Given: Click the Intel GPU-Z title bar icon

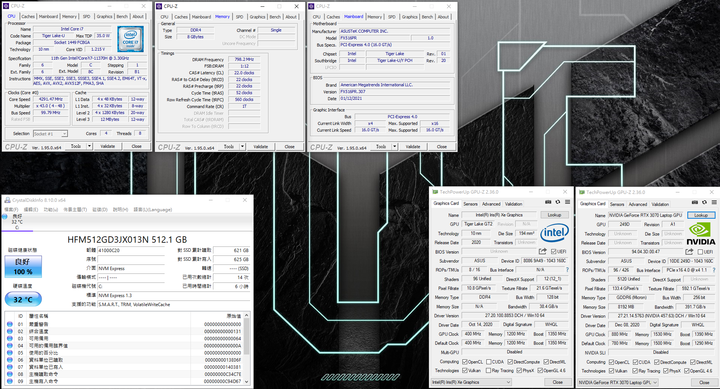Looking at the screenshot, I should tap(435, 192).
